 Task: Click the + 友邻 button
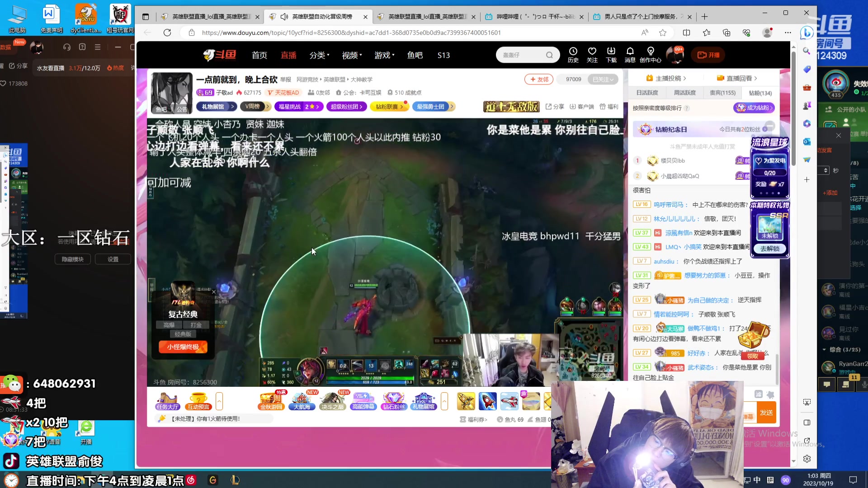point(539,79)
